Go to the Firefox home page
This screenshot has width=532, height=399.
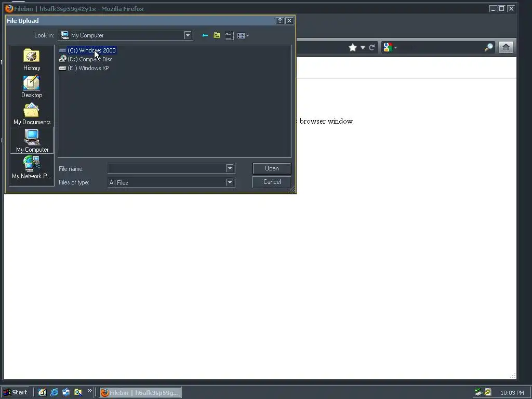tap(506, 47)
